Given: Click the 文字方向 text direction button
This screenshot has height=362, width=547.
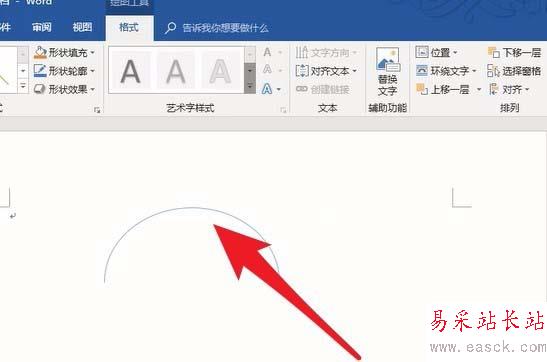Looking at the screenshot, I should pos(326,53).
